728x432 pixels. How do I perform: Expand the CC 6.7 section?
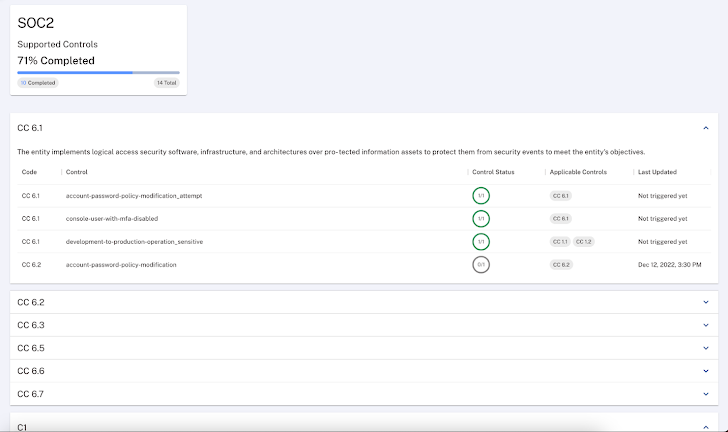(x=706, y=394)
